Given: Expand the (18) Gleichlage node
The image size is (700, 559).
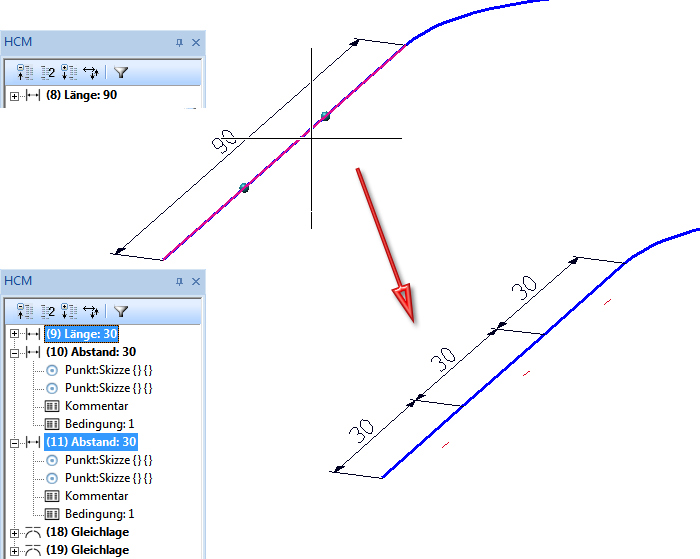Looking at the screenshot, I should [14, 533].
